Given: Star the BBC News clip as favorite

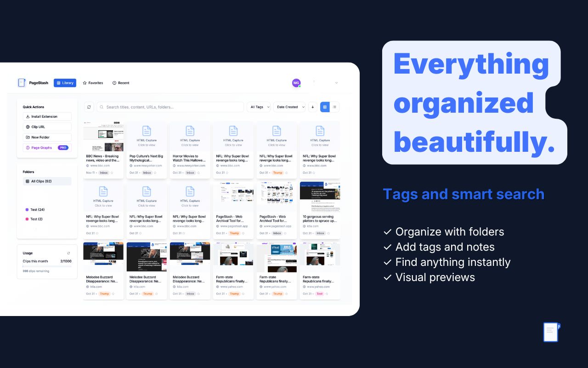Looking at the screenshot, I should pyautogui.click(x=112, y=173).
